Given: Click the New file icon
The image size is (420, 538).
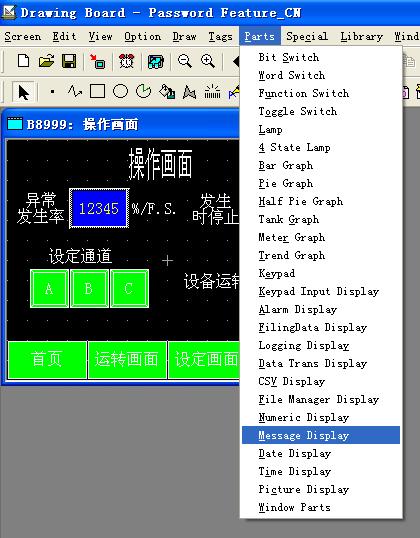Looking at the screenshot, I should click(x=23, y=61).
